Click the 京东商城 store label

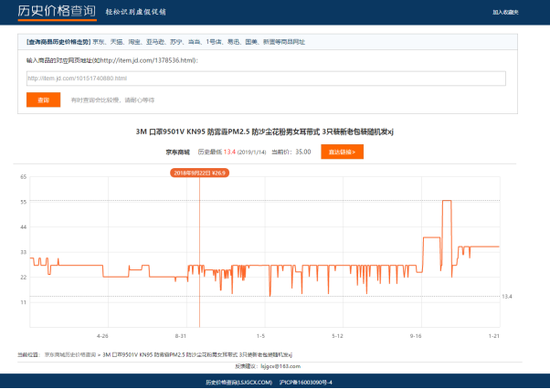tap(178, 152)
